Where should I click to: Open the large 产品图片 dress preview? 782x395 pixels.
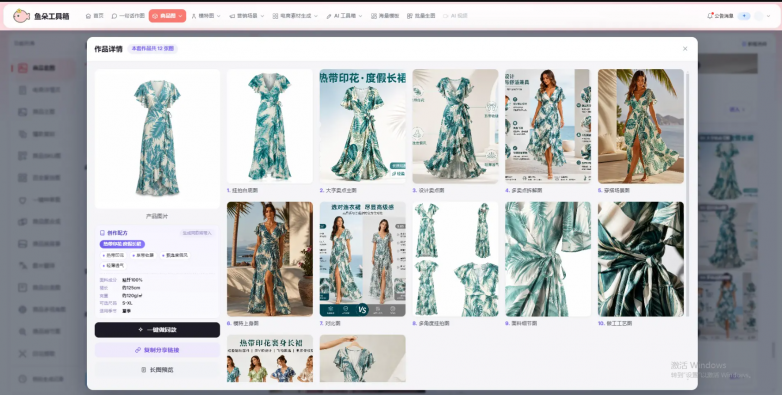pos(157,139)
